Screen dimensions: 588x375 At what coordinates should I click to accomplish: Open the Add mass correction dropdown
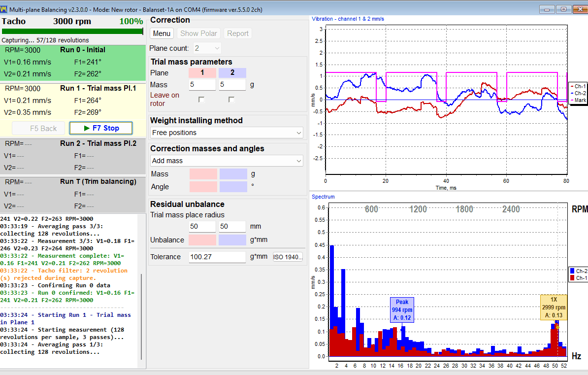227,161
